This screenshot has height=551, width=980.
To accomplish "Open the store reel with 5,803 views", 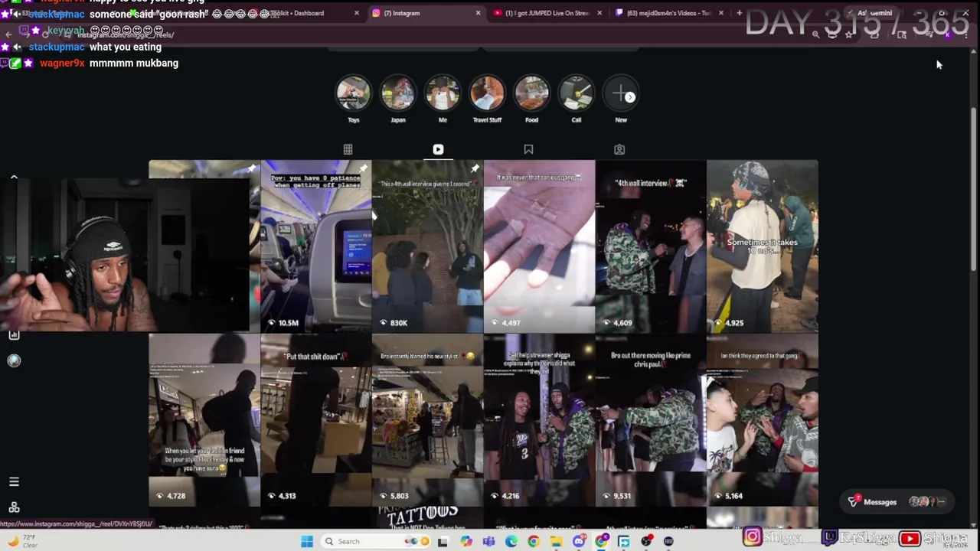I will [x=427, y=419].
